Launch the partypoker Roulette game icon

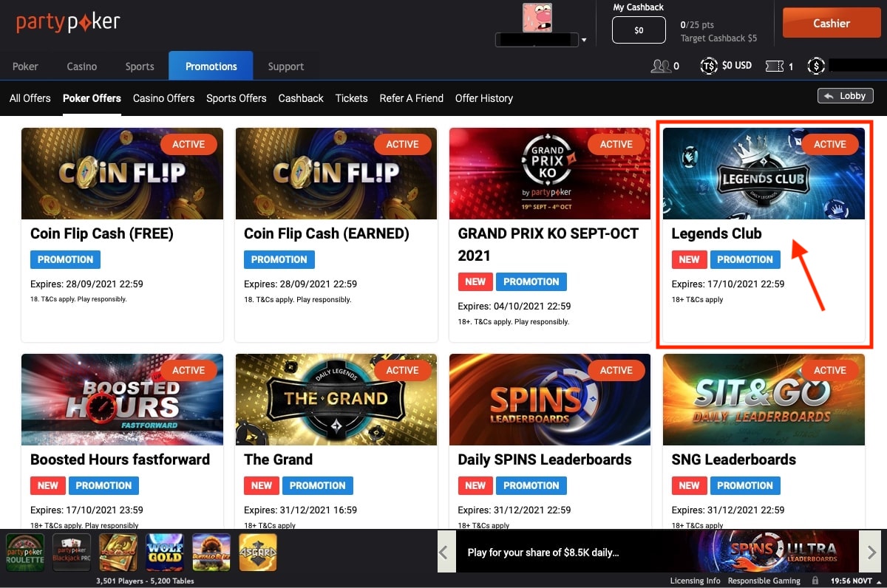[25, 553]
